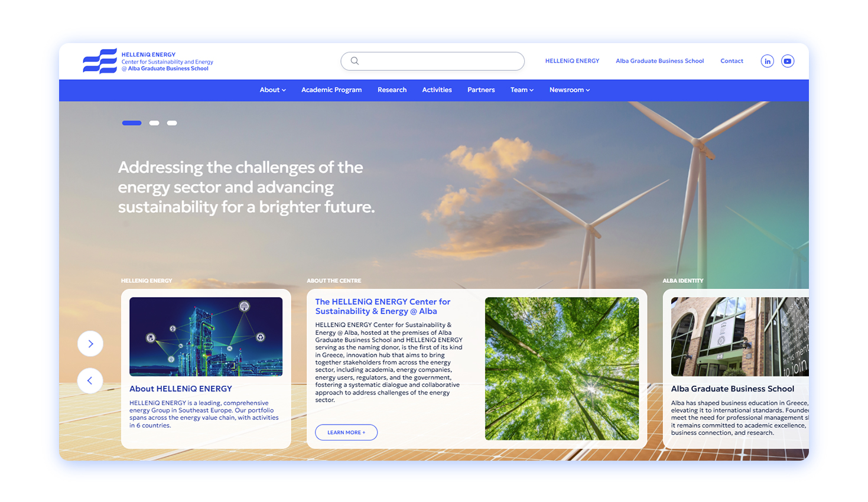
Task: Open the Center for Sustainability & Energy heading
Action: tap(383, 307)
